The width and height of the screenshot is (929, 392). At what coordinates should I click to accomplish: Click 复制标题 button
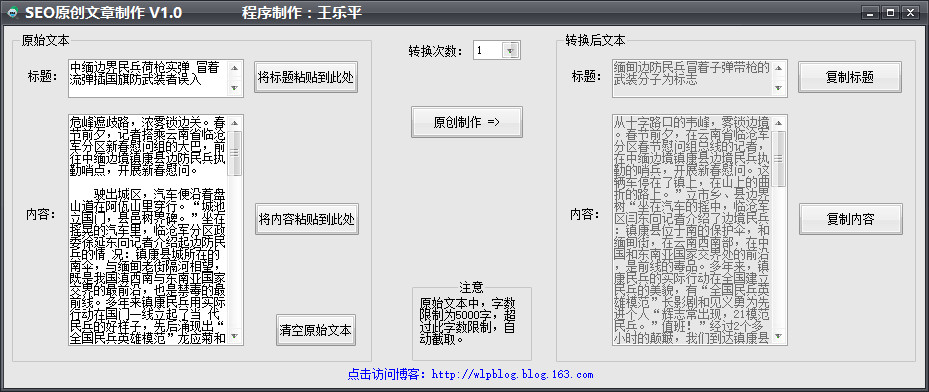point(850,77)
